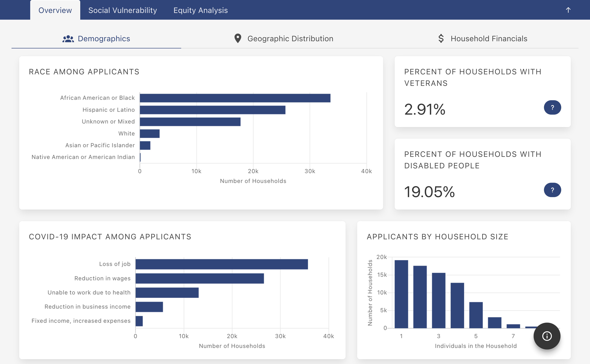Click the African American or Black bar

235,98
